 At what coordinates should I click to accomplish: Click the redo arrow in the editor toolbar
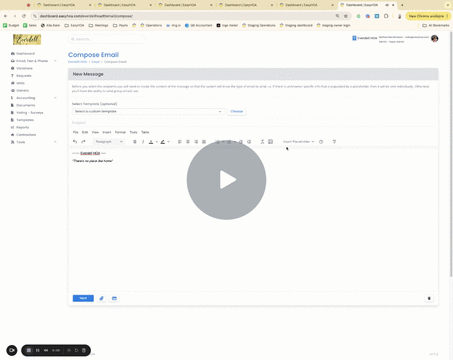pyautogui.click(x=83, y=142)
